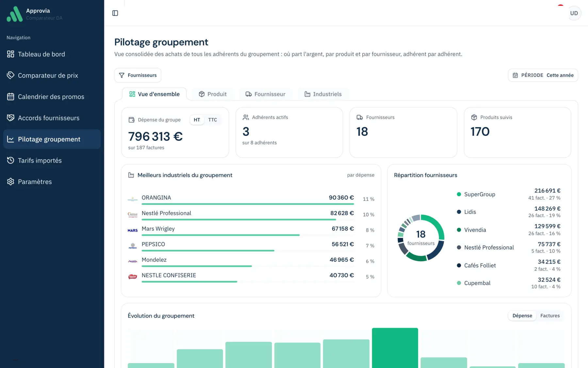Viewport: 588px width, 368px height.
Task: Click the "par dépense" label
Action: [361, 175]
